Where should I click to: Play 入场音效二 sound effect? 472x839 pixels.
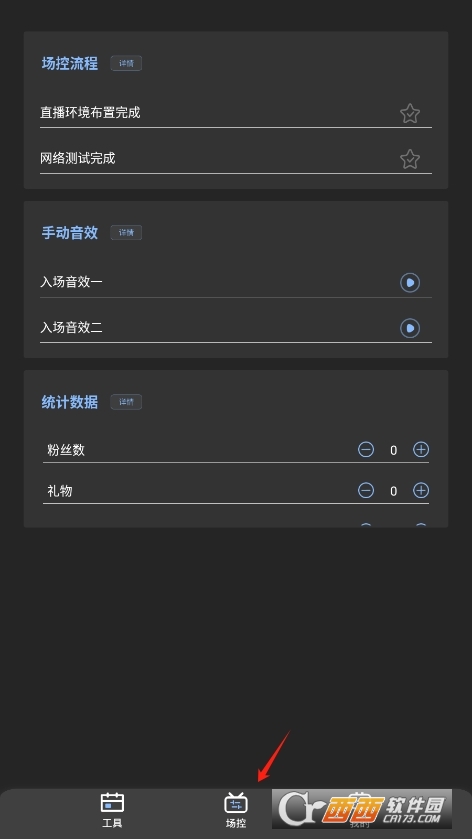pyautogui.click(x=410, y=328)
